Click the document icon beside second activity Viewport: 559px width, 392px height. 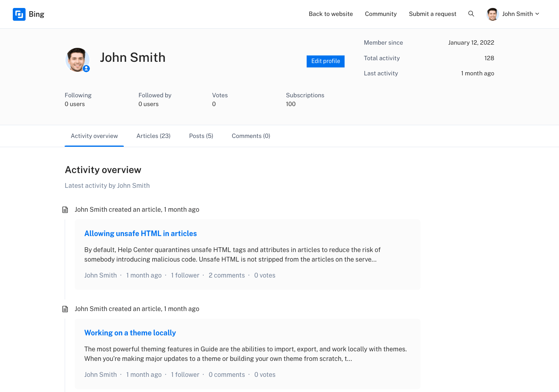[65, 309]
